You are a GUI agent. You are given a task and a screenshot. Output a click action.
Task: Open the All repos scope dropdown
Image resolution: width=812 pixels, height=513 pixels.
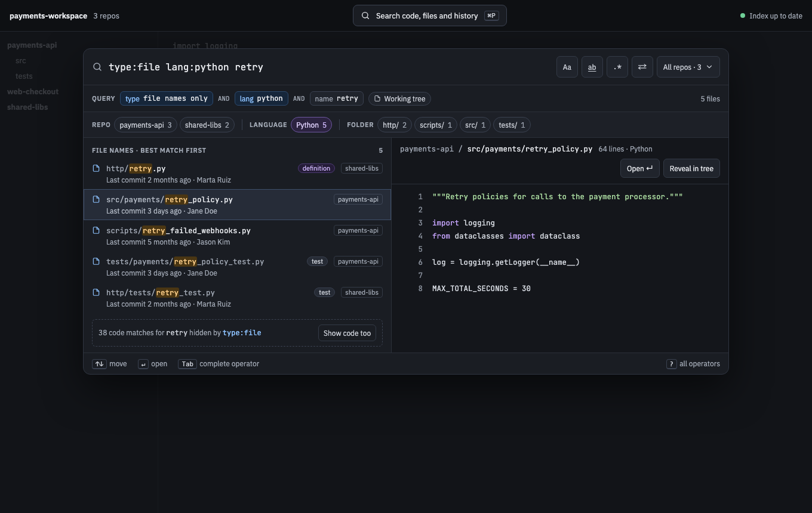pyautogui.click(x=688, y=67)
